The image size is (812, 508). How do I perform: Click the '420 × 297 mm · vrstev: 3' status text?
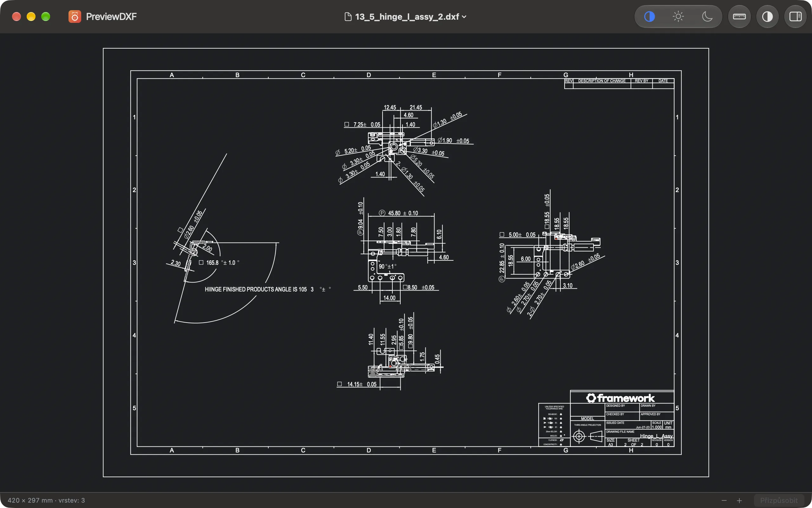[x=46, y=500]
